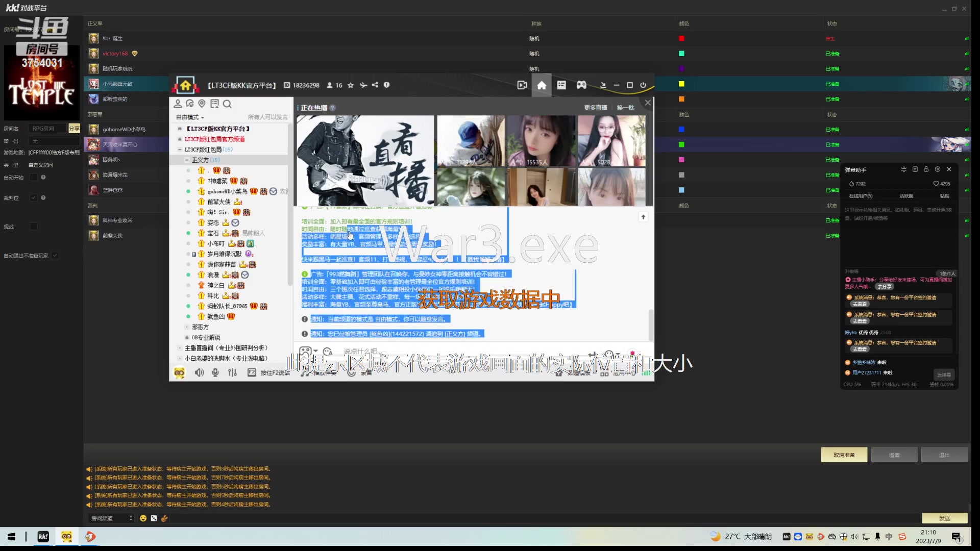The height and width of the screenshot is (551, 980).
Task: Switch to 活跃度 tab
Action: coord(906,196)
